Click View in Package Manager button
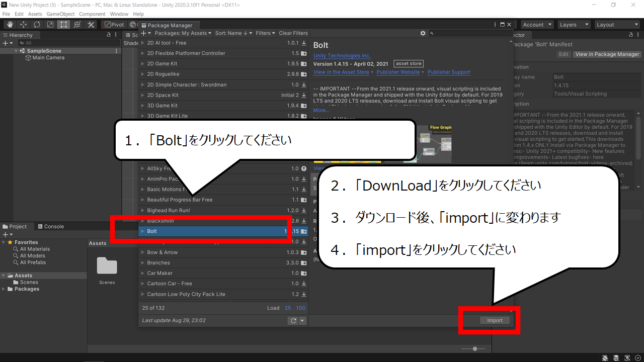The width and height of the screenshot is (644, 362). 607,54
